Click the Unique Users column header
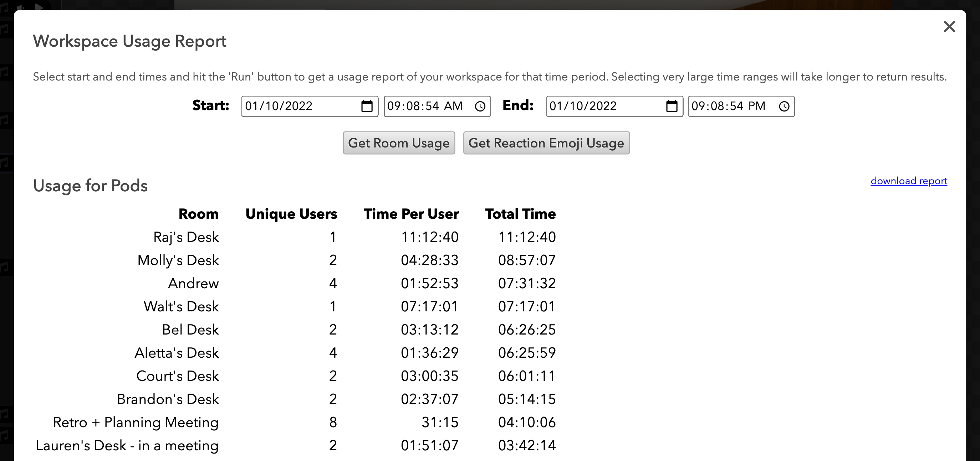 [291, 214]
